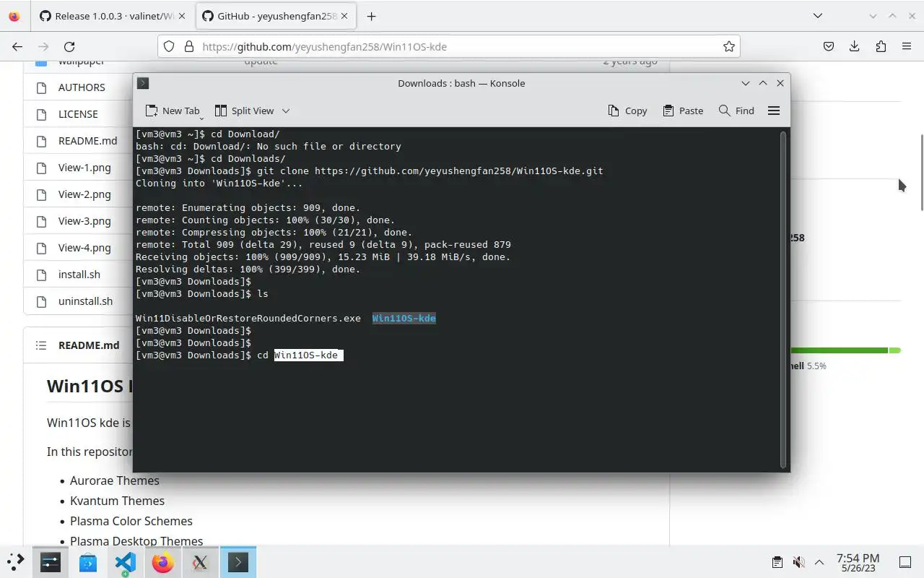Viewport: 924px width, 578px height.
Task: Click Paste in Konsole toolbar
Action: coord(682,111)
